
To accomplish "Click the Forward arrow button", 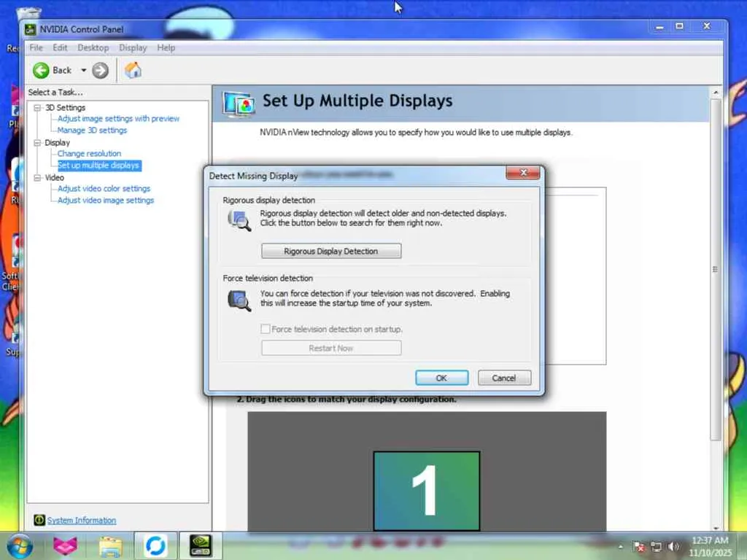I will coord(100,71).
